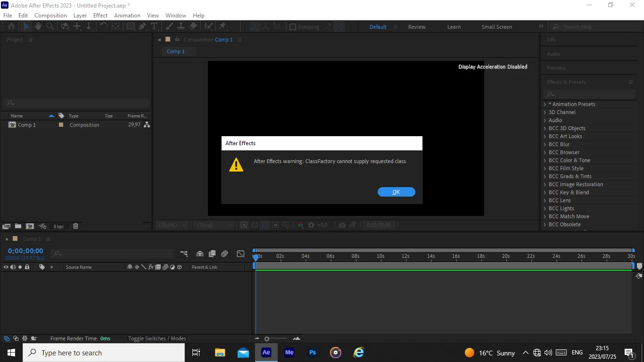Viewport: 644px width, 362px height.
Task: Select the Selection arrow tool
Action: pyautogui.click(x=26, y=27)
